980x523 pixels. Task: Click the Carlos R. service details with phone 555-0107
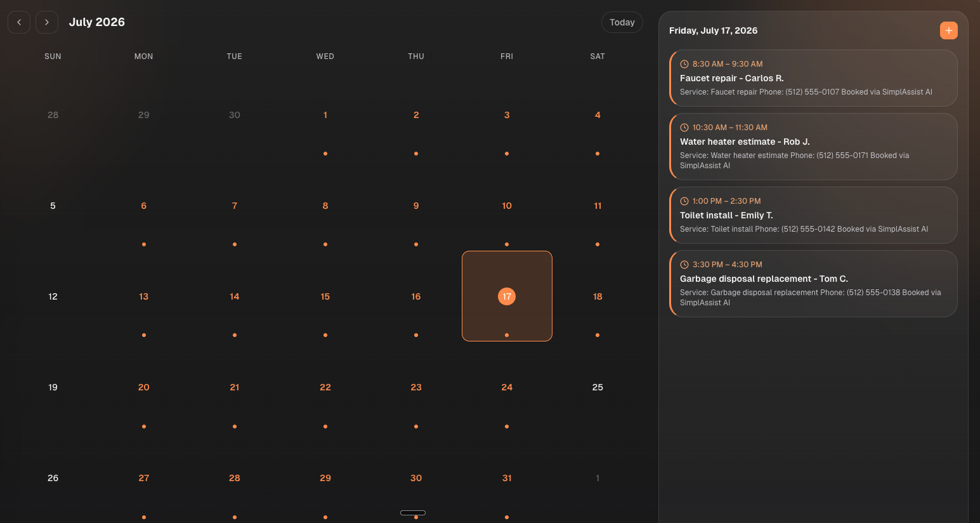pyautogui.click(x=806, y=92)
